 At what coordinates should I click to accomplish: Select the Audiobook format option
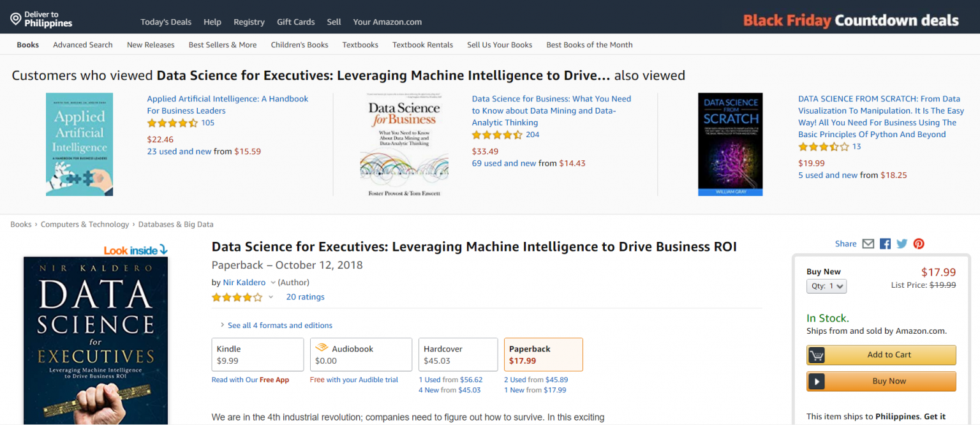[360, 355]
